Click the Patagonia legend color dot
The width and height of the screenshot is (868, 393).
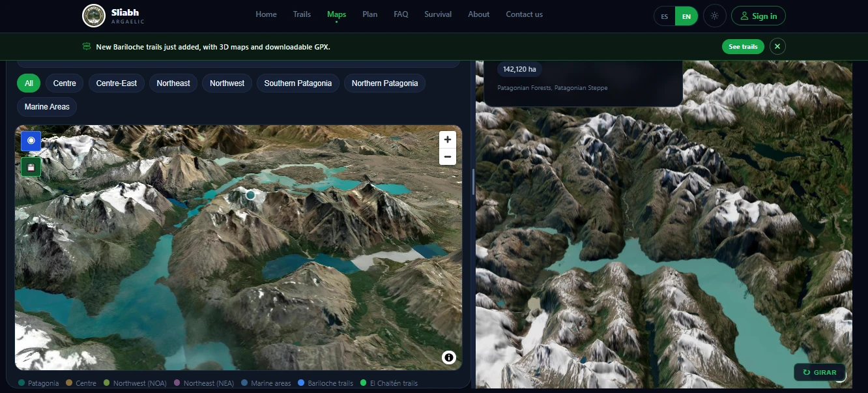pos(22,383)
